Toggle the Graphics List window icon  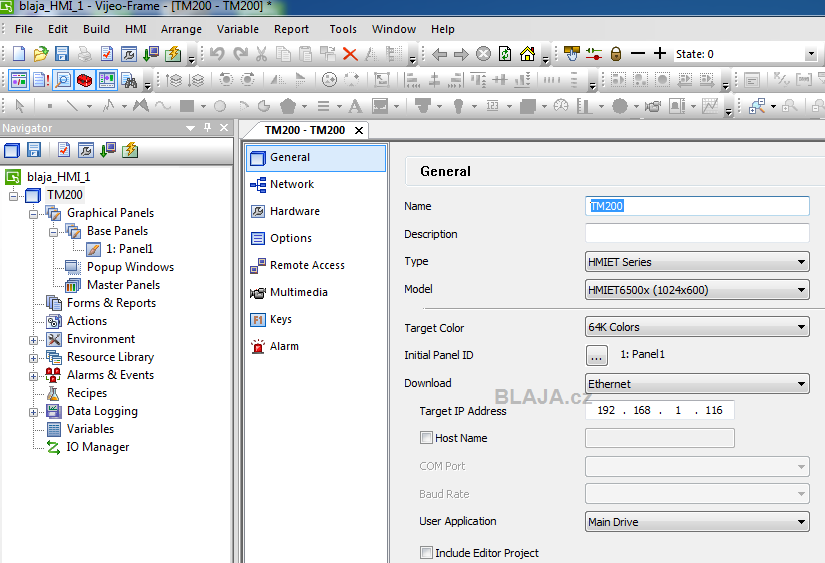pos(107,80)
